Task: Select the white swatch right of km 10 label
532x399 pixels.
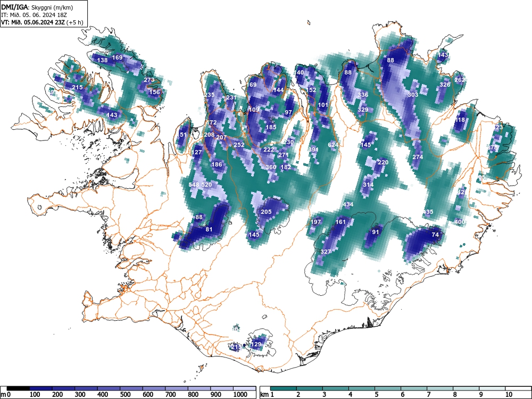Action: point(518,388)
